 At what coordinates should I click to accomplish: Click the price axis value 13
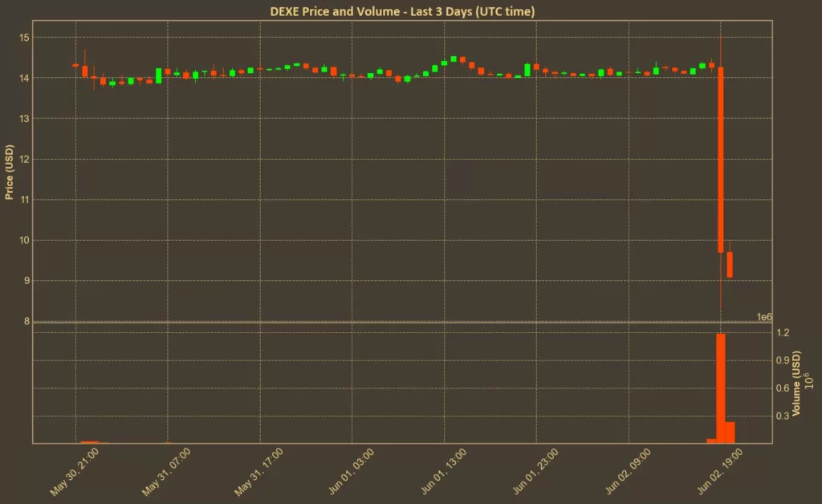[x=24, y=119]
